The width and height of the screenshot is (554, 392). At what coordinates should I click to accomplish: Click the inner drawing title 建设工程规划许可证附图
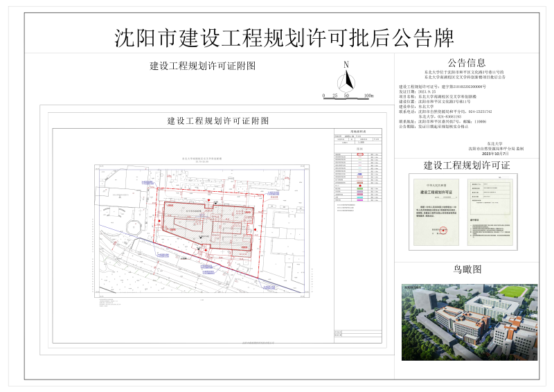(x=217, y=121)
